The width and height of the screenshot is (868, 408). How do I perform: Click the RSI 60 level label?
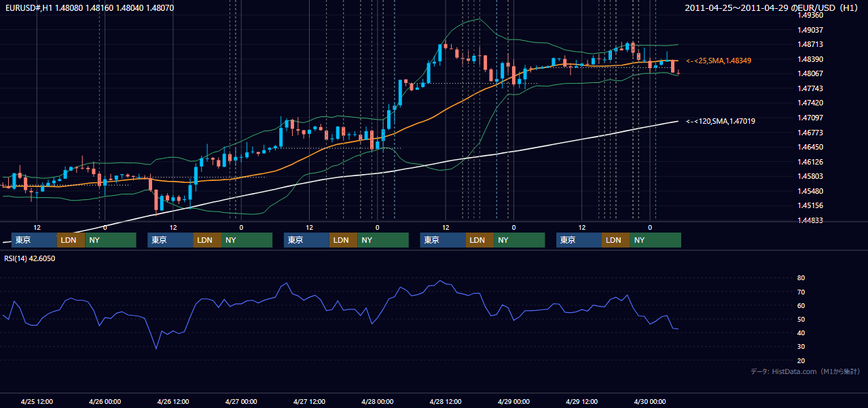coord(801,305)
